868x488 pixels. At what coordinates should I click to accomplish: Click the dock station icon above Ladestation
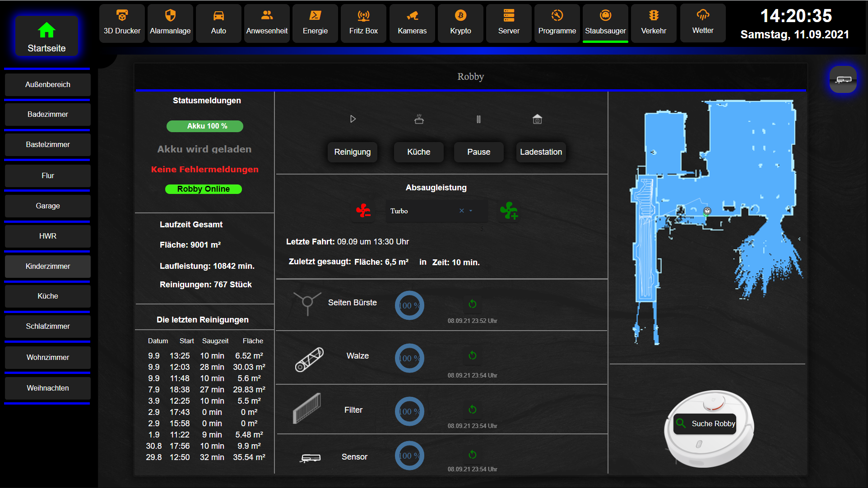click(537, 119)
